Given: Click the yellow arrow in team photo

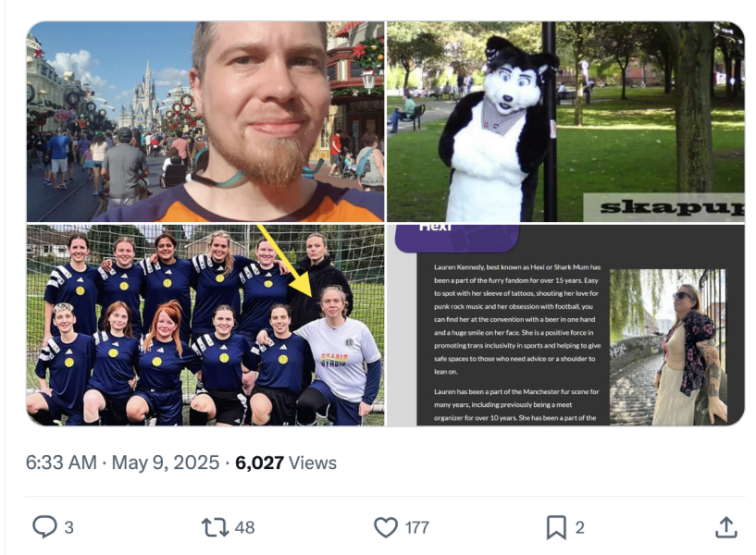Looking at the screenshot, I should pos(284,260).
